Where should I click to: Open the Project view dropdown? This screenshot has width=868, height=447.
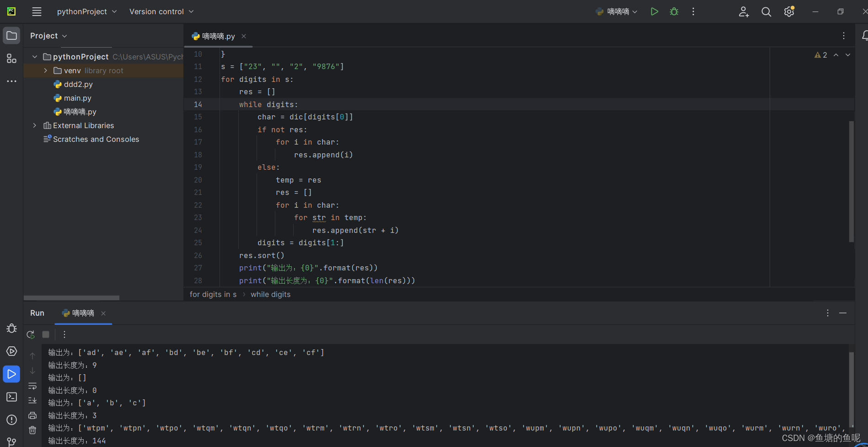click(48, 36)
